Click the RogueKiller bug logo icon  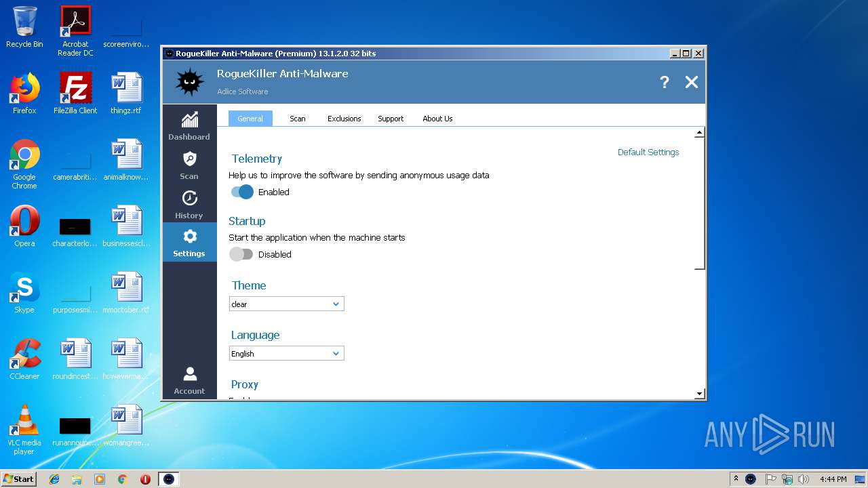[189, 82]
